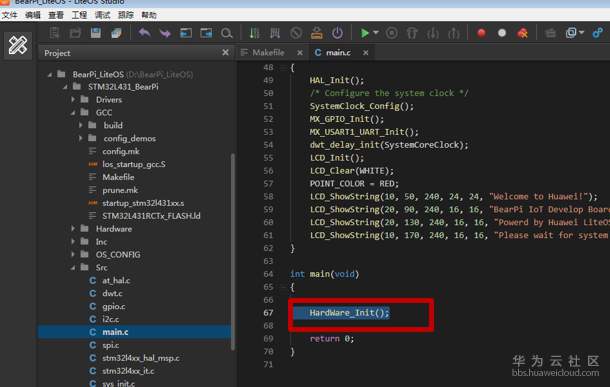Viewport: 610px width, 387px height.
Task: Click the rebuild icon next to build
Action: tap(275, 33)
